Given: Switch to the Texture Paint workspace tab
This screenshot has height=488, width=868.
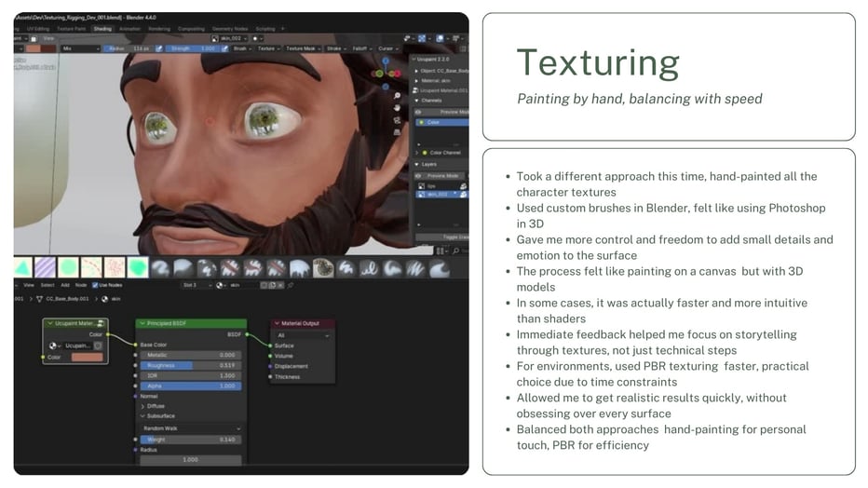Looking at the screenshot, I should pyautogui.click(x=72, y=29).
